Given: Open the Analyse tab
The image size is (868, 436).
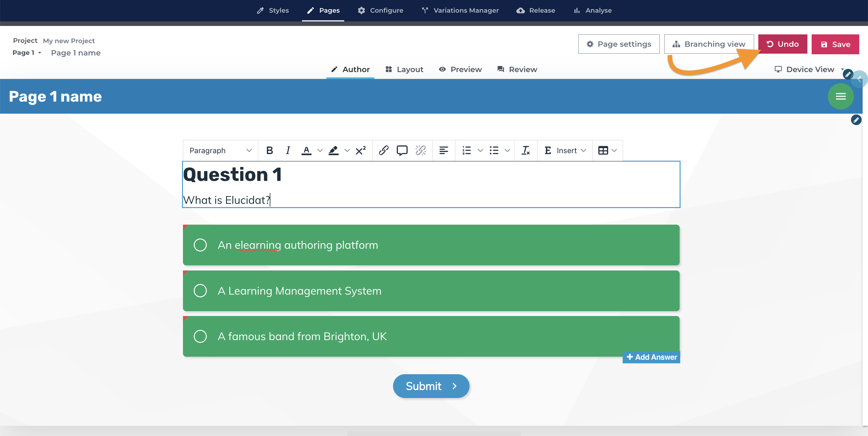Looking at the screenshot, I should tap(593, 11).
